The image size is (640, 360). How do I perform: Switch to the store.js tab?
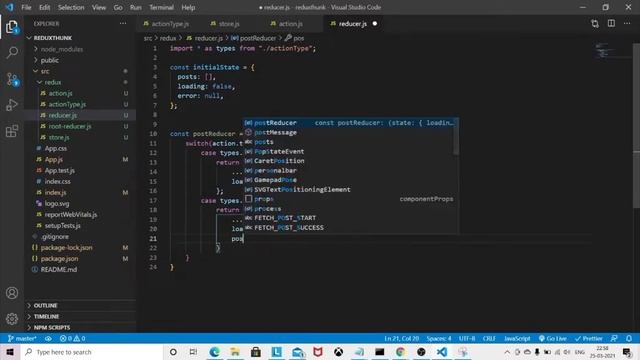tap(229, 24)
